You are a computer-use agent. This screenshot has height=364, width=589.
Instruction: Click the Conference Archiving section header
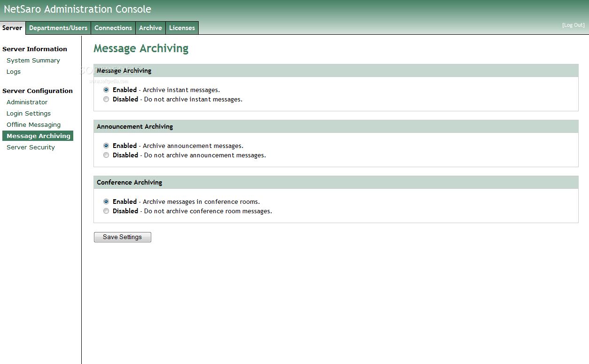point(336,182)
